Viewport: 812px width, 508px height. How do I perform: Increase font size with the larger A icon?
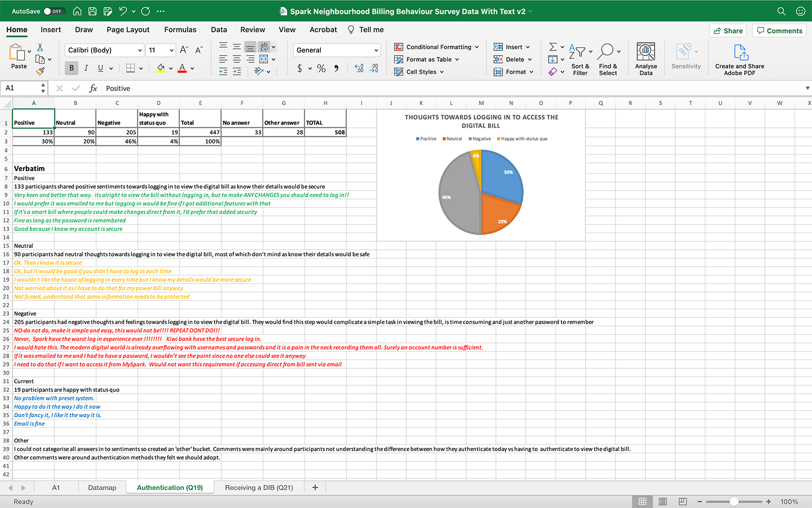click(184, 50)
